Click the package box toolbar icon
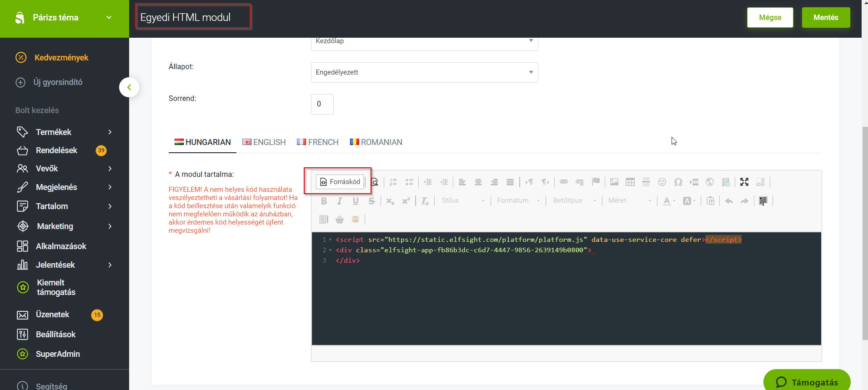 pos(356,220)
